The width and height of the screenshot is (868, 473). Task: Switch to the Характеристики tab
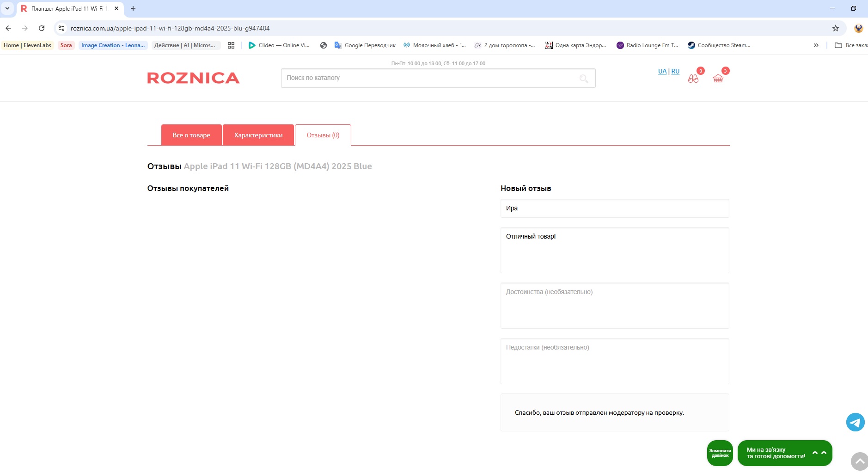point(258,135)
